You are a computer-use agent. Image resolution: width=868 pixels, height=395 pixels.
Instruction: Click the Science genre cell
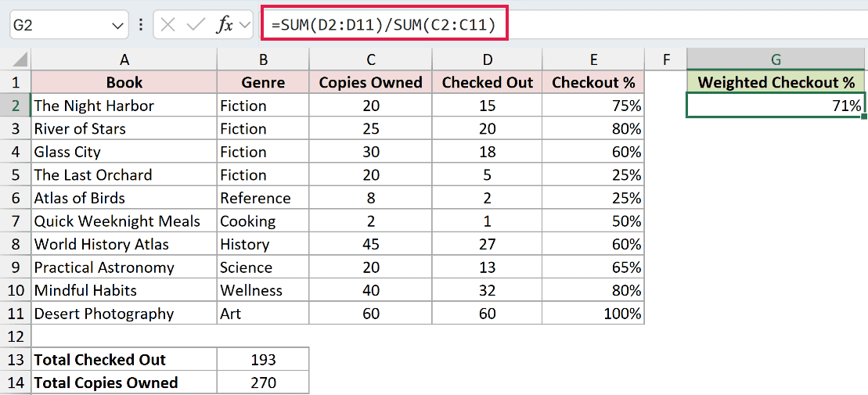coord(263,268)
